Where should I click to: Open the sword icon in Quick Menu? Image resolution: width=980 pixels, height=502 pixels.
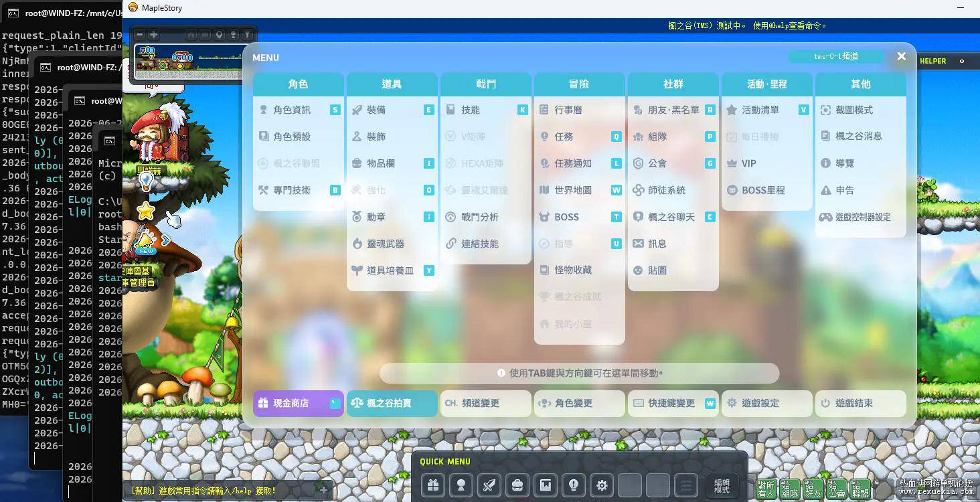(489, 485)
